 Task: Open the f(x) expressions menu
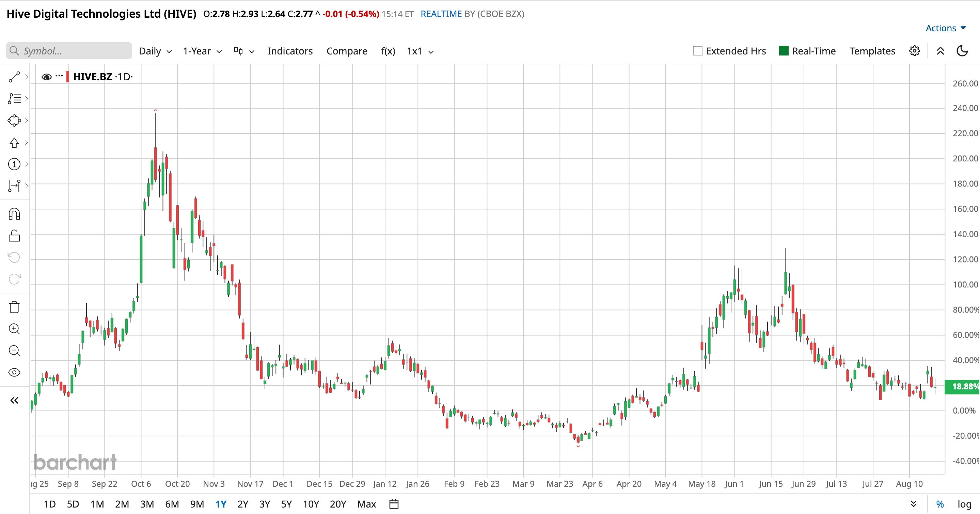pos(388,51)
